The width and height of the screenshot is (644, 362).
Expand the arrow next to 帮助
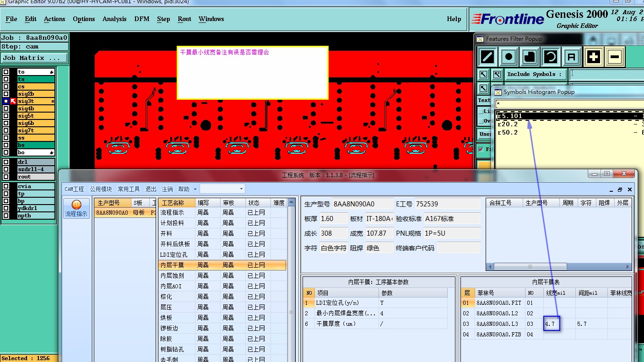[195, 189]
